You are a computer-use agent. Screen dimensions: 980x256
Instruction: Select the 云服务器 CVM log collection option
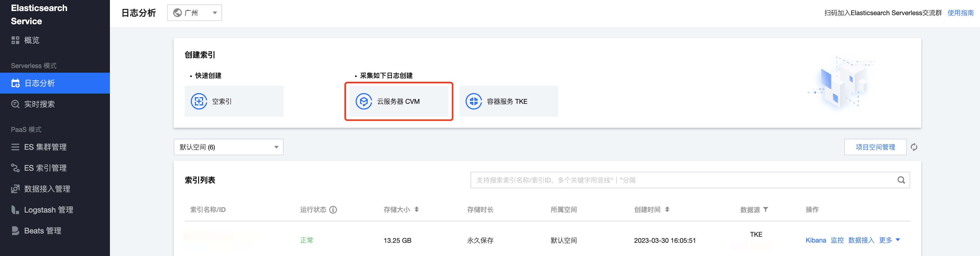click(x=399, y=101)
